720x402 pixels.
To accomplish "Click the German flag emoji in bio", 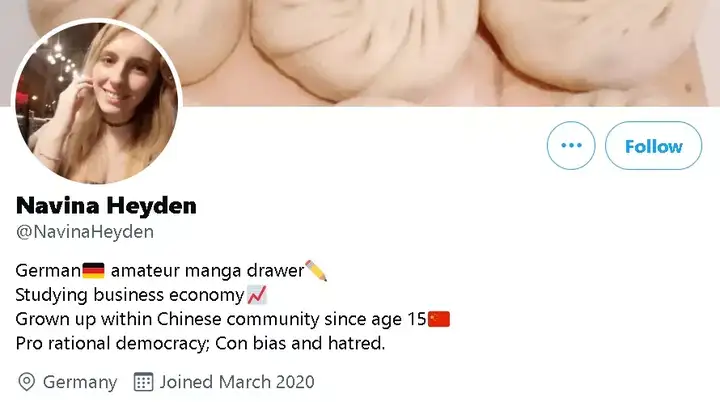I will click(x=93, y=270).
